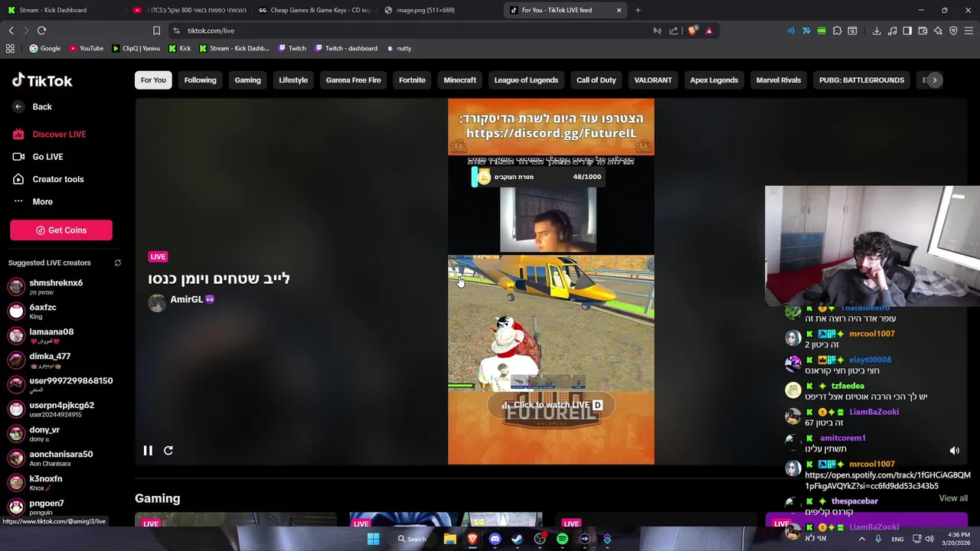Reload the TikTok page in browser
This screenshot has width=980, height=551.
tap(41, 31)
